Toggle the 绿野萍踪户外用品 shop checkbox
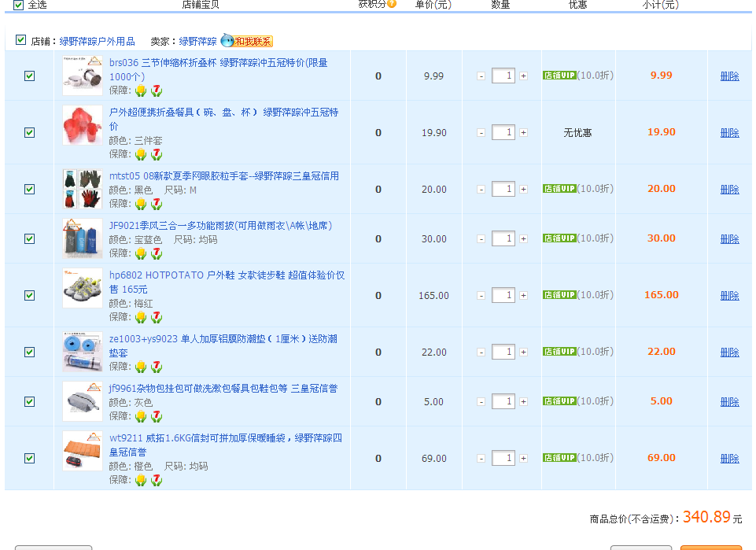This screenshot has width=756, height=550. point(20,39)
